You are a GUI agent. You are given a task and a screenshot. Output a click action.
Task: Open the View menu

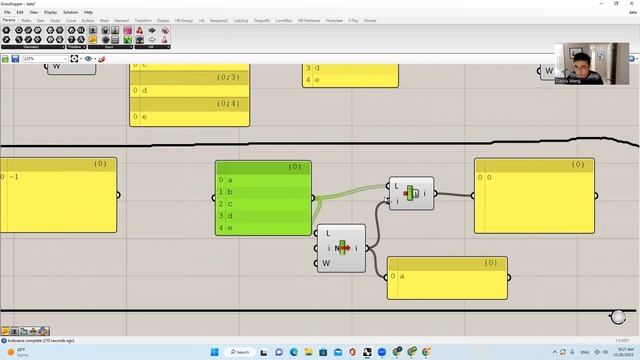(x=33, y=12)
